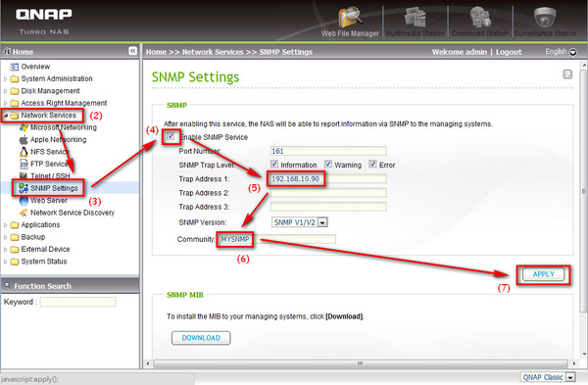Click the Microsoft Networking Windows icon
This screenshot has width=588, height=385.
(24, 127)
